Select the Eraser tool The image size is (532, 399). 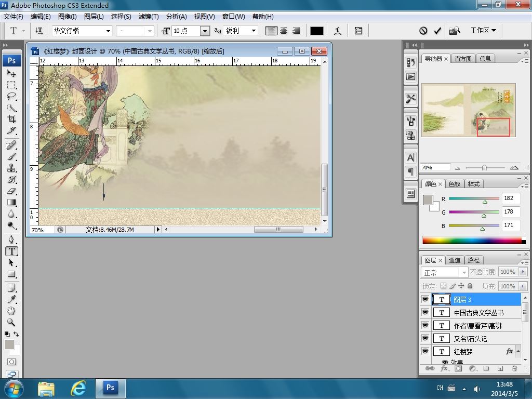pos(11,191)
